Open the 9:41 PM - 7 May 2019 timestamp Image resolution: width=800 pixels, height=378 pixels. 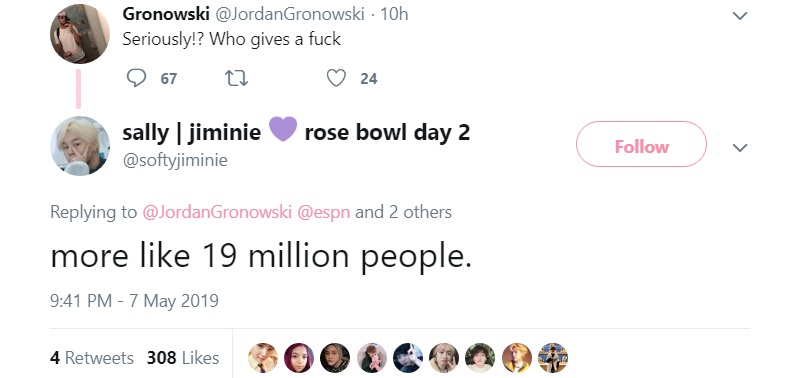pyautogui.click(x=134, y=300)
